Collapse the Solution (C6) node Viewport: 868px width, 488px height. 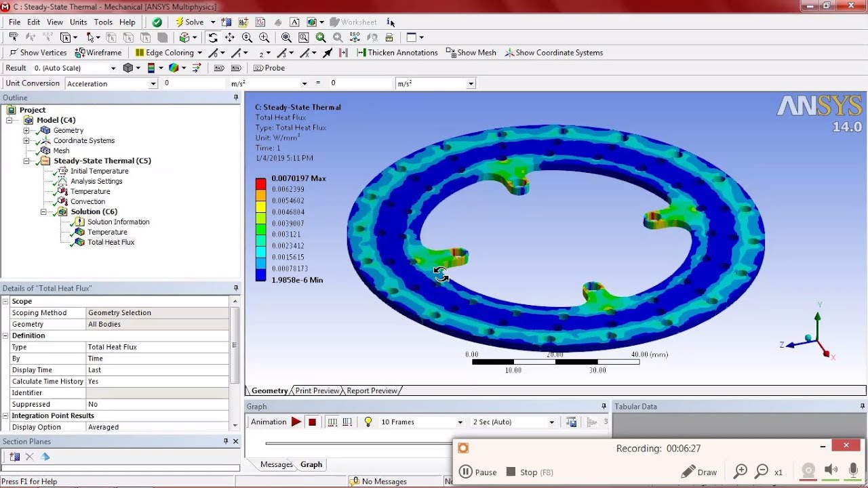pos(43,211)
